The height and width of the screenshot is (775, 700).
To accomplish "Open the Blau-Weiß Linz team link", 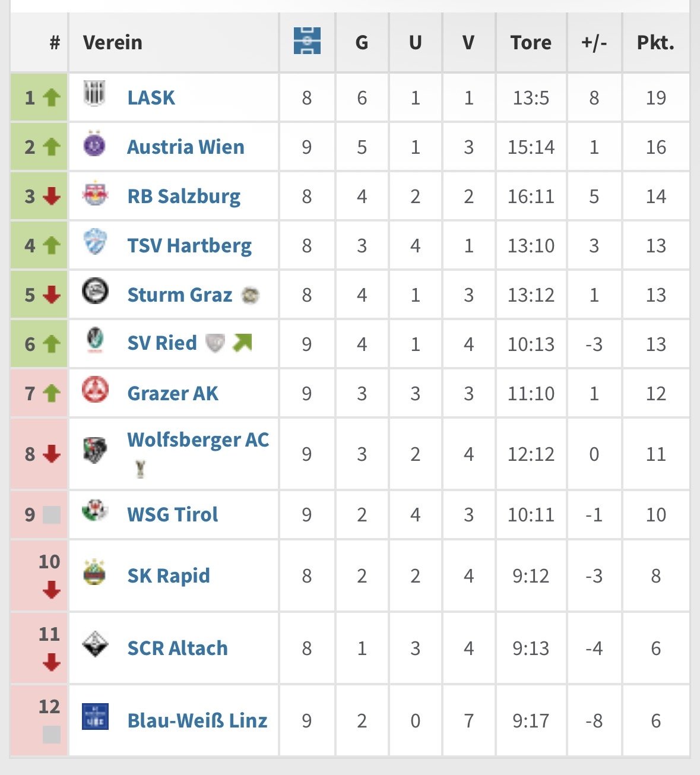I will click(x=197, y=720).
